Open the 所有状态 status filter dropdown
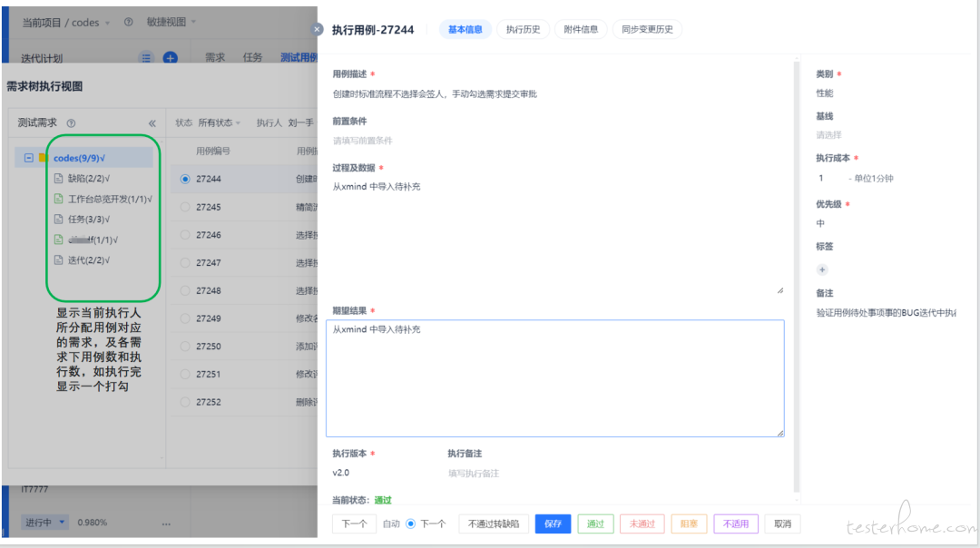This screenshot has width=980, height=548. 220,122
